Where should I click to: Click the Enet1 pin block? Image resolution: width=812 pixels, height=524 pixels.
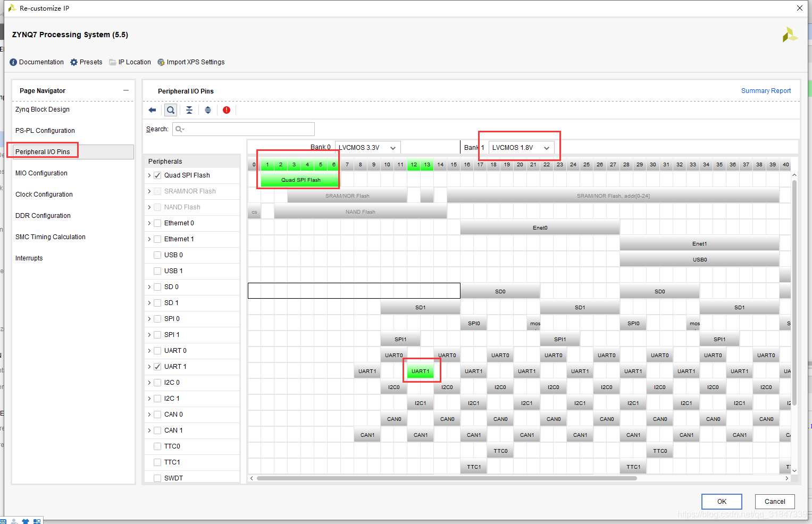(x=699, y=243)
